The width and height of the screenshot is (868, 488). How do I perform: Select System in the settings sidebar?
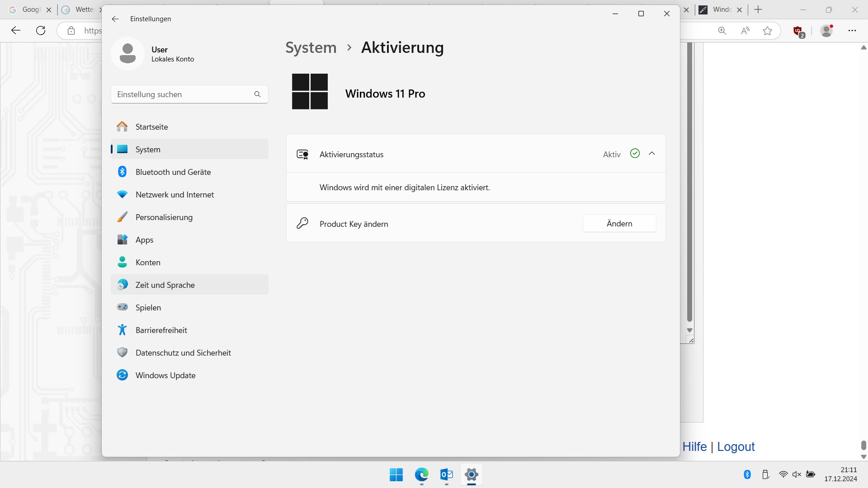pyautogui.click(x=189, y=150)
